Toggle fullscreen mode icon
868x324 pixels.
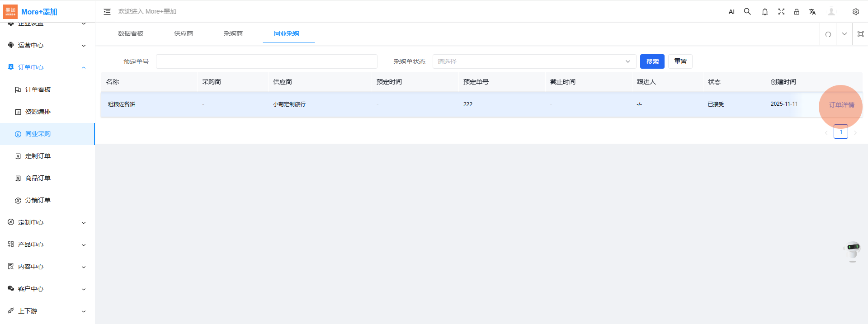tap(781, 12)
